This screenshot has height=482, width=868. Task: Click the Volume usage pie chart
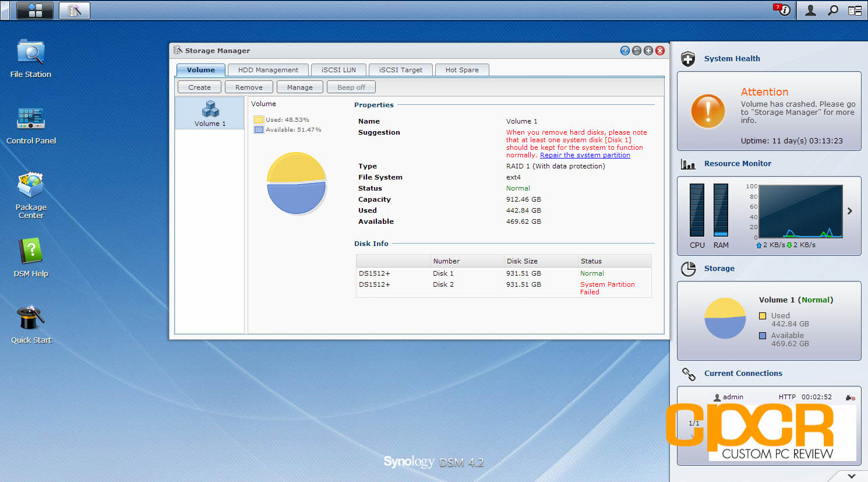[x=297, y=183]
